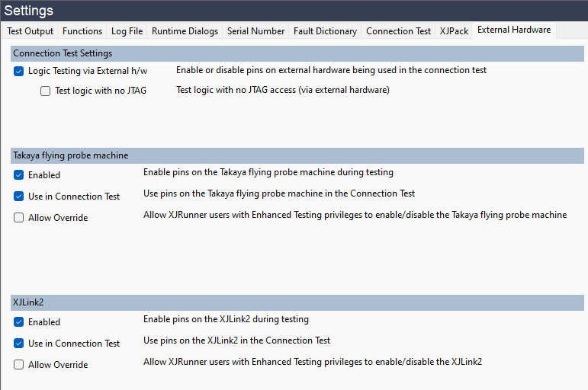Open the Functions tab
Viewport: 588px width, 390px height.
(82, 31)
